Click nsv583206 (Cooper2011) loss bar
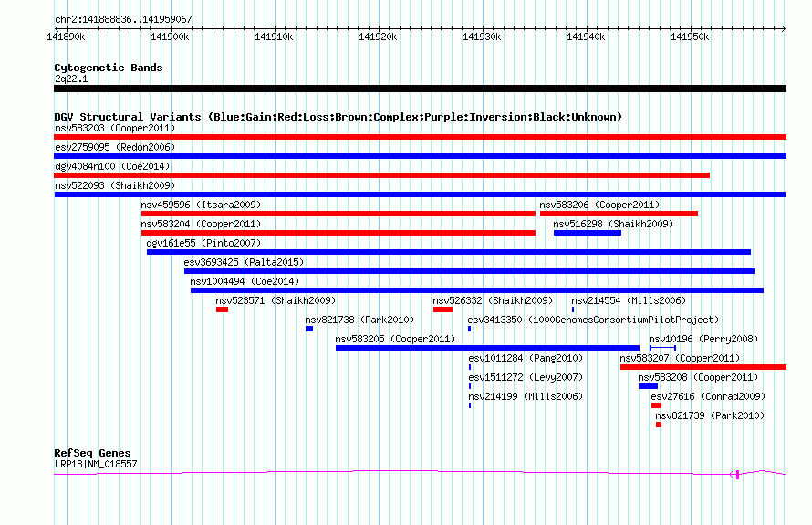This screenshot has width=812, height=525. pos(619,214)
